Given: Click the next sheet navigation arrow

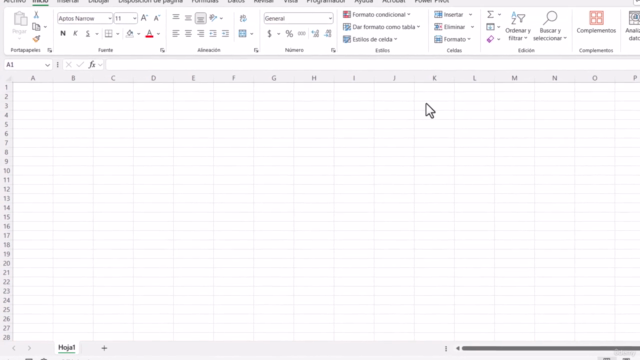Looking at the screenshot, I should click(x=29, y=348).
